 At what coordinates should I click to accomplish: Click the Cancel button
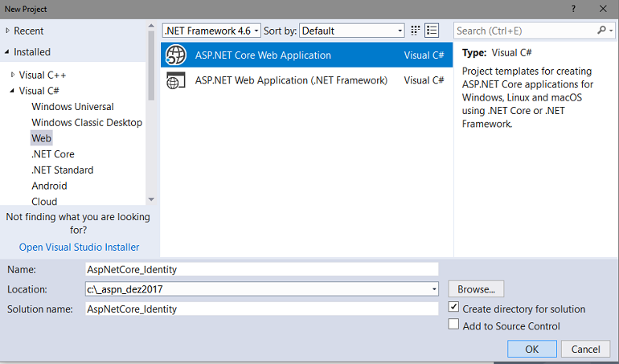coord(585,349)
